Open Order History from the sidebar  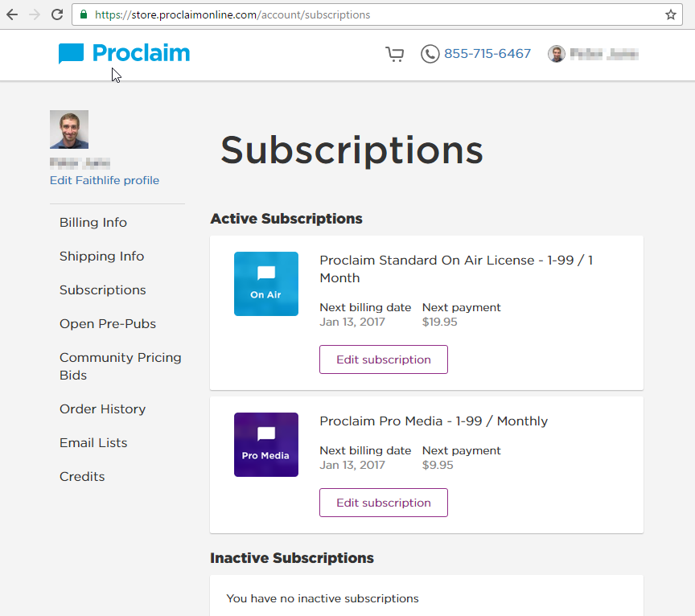pyautogui.click(x=102, y=409)
